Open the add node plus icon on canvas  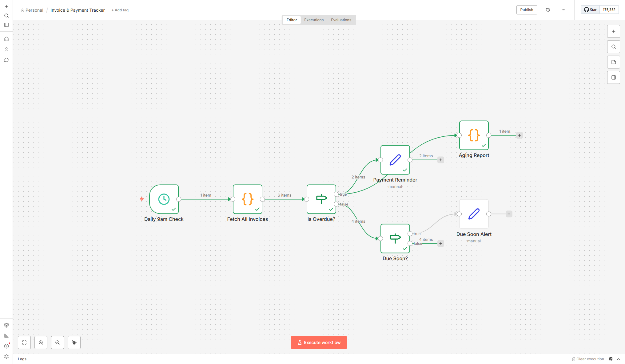tap(614, 31)
